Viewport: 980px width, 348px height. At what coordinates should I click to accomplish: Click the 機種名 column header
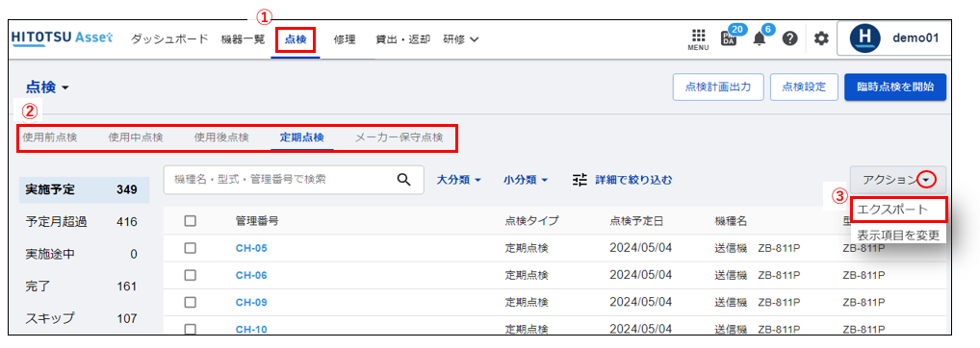coord(732,220)
